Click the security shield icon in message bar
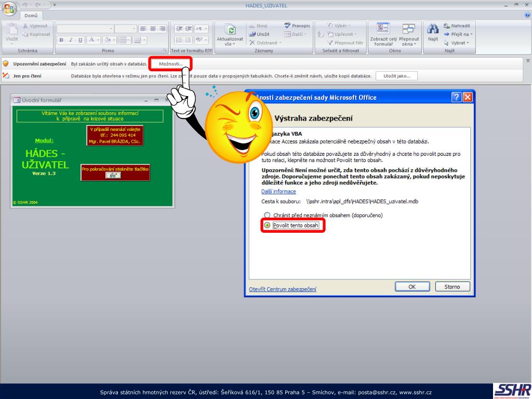532x399 pixels. [x=6, y=64]
